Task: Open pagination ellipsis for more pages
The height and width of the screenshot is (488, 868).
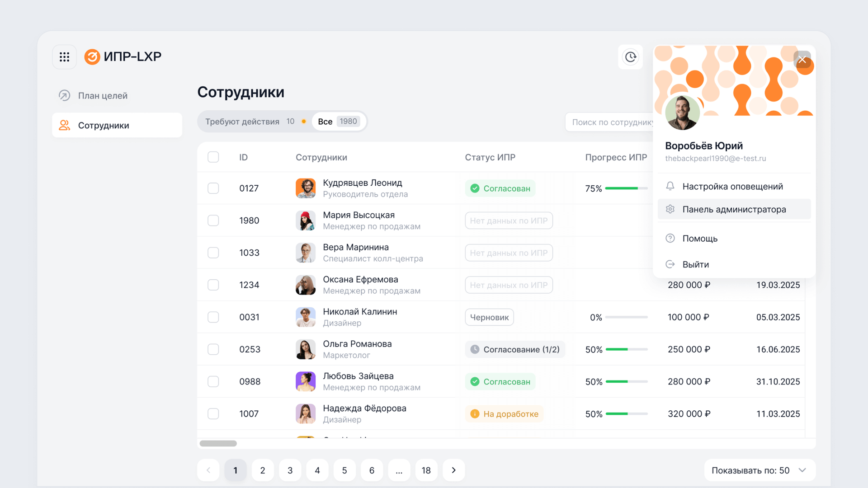Action: 399,470
